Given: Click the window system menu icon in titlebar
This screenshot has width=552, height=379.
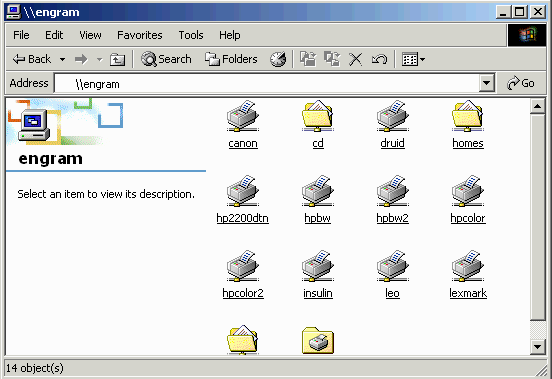Looking at the screenshot, I should pos(14,12).
